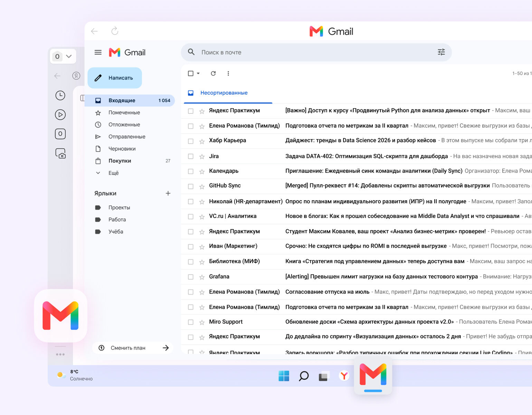Star the Хабр Карьера email
Image resolution: width=532 pixels, height=415 pixels.
click(202, 141)
